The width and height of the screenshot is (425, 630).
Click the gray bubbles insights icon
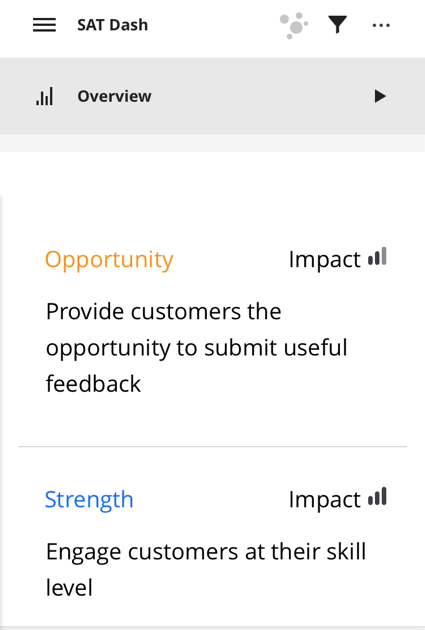pos(294,26)
